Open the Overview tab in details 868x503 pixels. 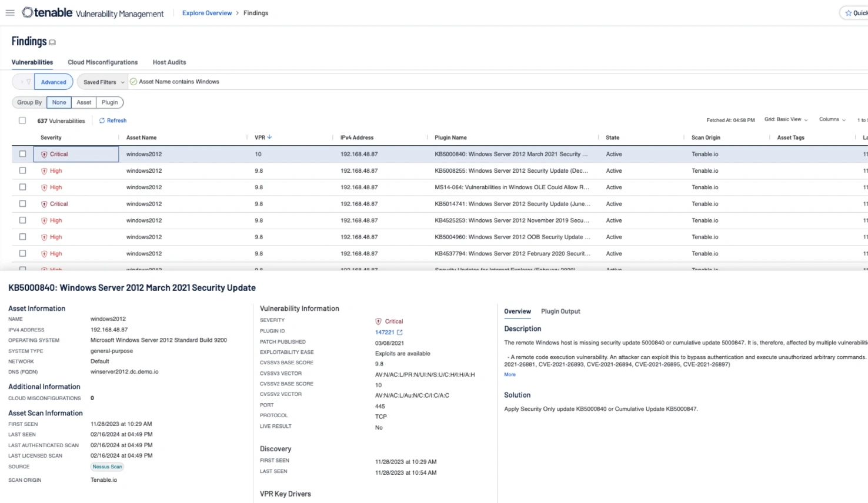click(x=518, y=311)
